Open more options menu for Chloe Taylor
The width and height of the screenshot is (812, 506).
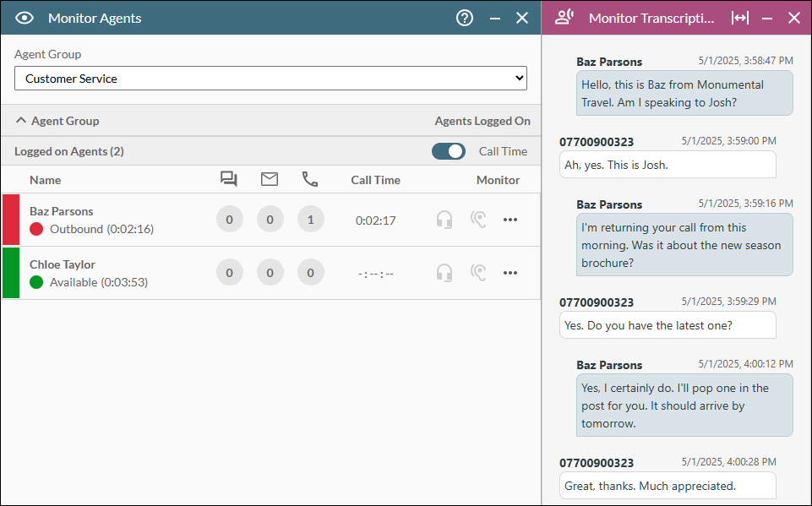(510, 272)
